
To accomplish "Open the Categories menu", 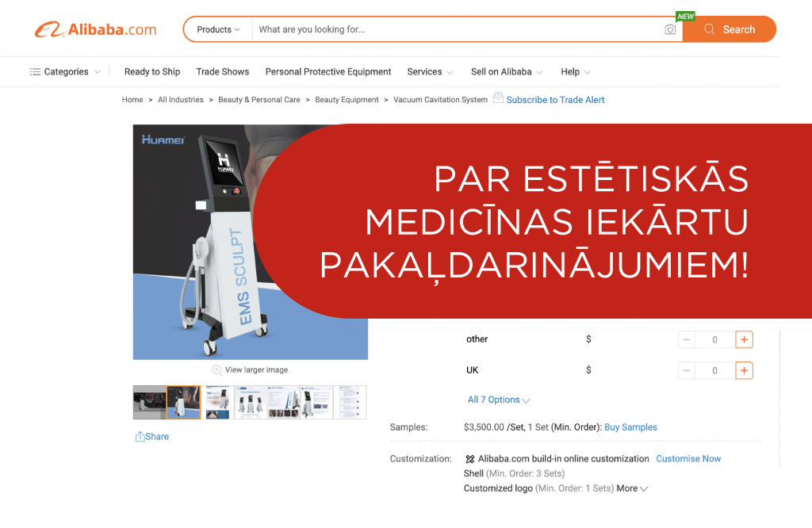I will (x=65, y=72).
